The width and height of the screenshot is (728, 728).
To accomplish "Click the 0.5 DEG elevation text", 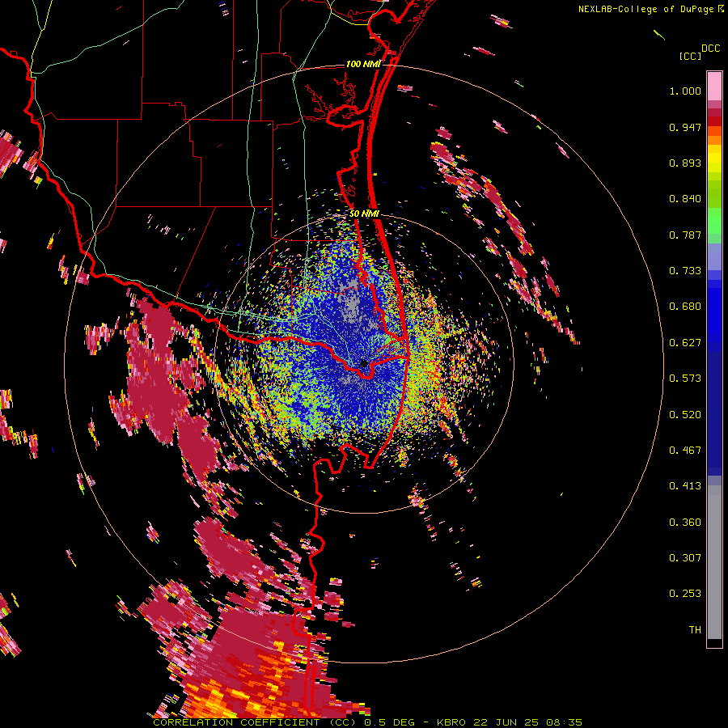I will [x=390, y=722].
